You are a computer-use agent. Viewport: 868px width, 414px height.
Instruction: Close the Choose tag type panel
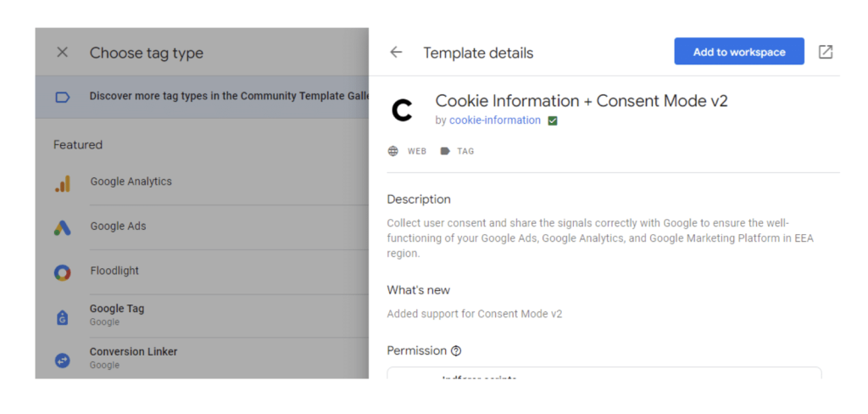(x=62, y=53)
